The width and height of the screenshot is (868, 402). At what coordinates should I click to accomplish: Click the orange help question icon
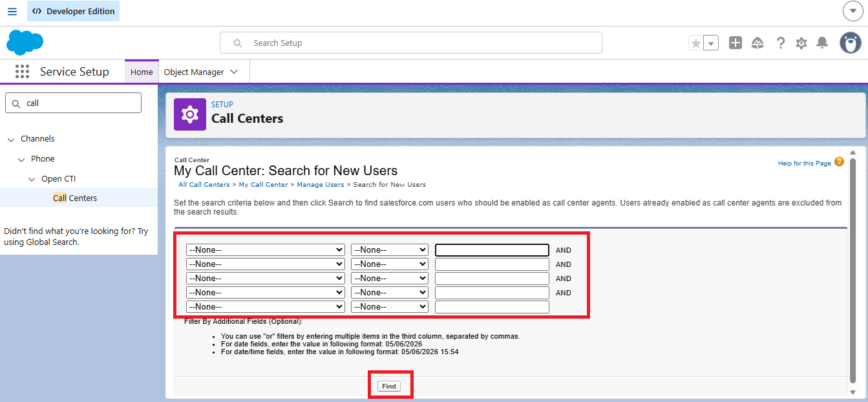point(839,162)
